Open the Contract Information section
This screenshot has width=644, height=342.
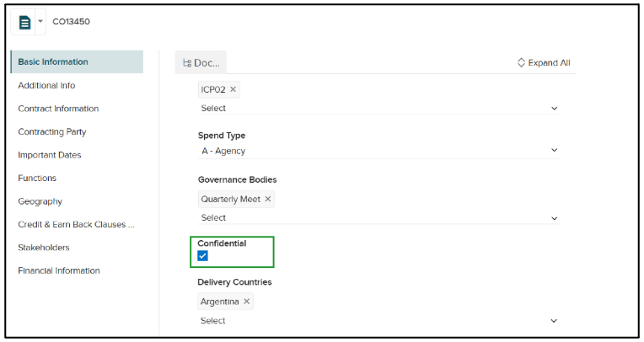pos(58,109)
